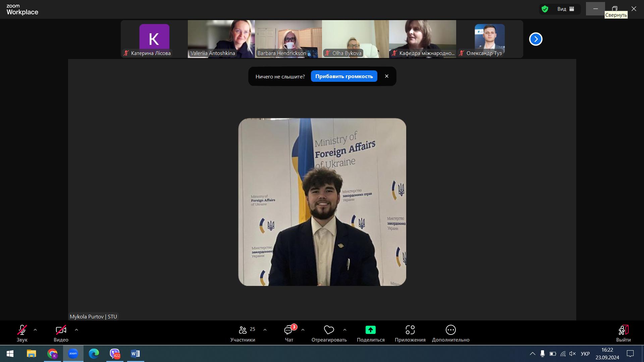Expand chat options arrow beside Чат
644x362 pixels.
click(303, 330)
